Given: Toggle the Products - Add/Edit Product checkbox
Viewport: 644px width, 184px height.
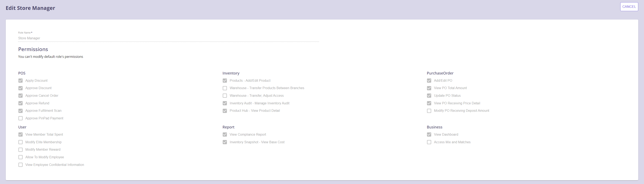Looking at the screenshot, I should coord(225,81).
